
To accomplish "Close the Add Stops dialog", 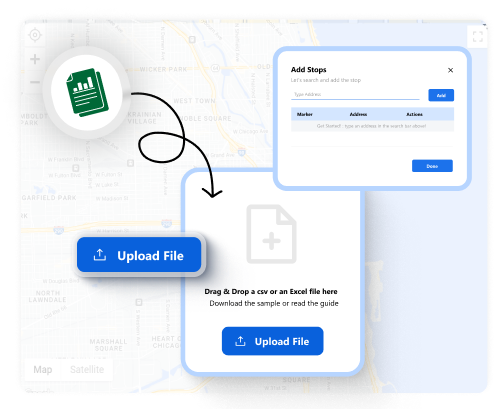I will click(x=450, y=70).
